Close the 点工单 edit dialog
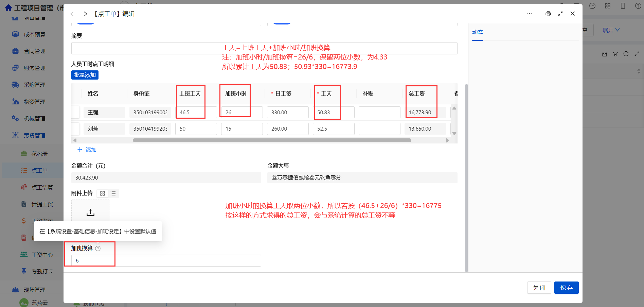 (573, 14)
